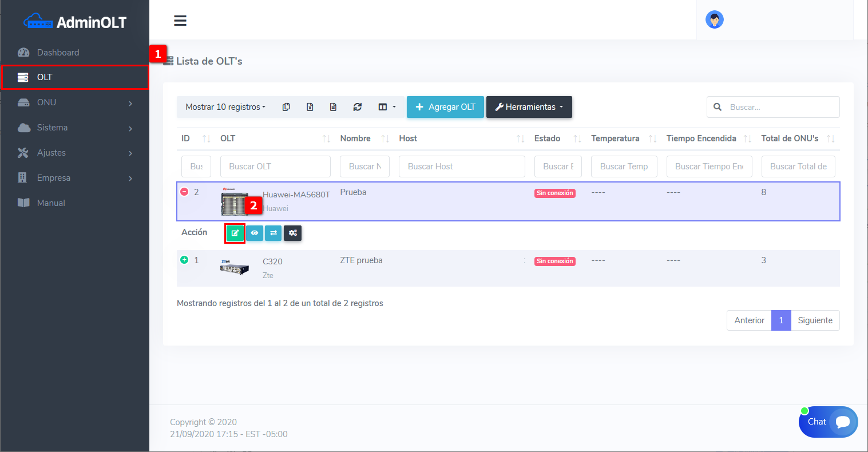
Task: Click the Buscar Host filter field
Action: pos(461,166)
